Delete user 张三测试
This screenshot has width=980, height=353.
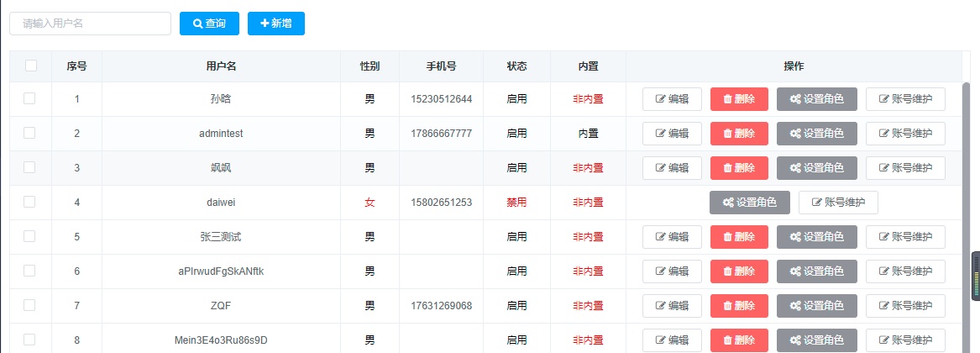739,236
